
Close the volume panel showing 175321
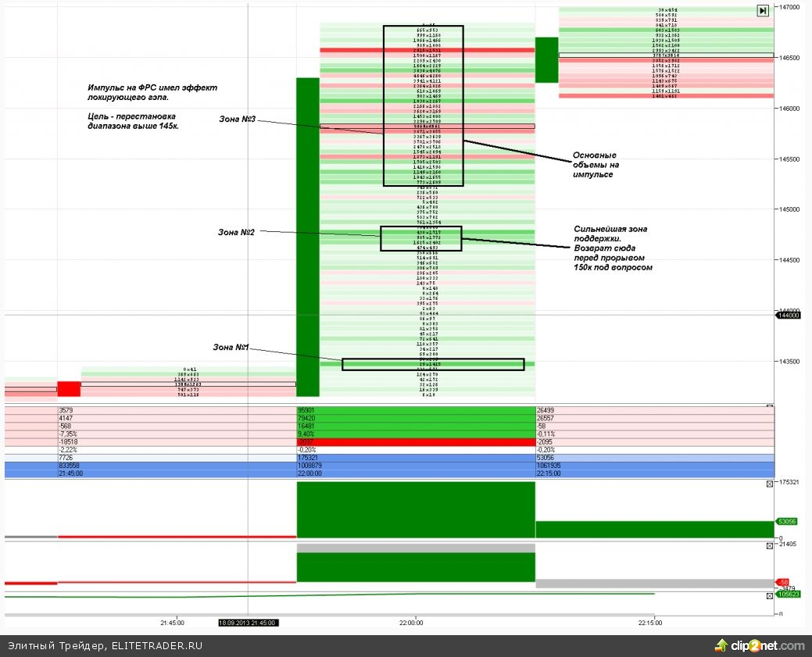coord(769,484)
